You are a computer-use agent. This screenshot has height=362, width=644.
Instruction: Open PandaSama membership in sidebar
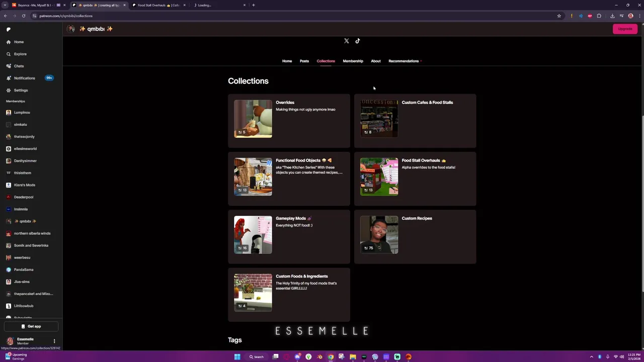point(23,269)
